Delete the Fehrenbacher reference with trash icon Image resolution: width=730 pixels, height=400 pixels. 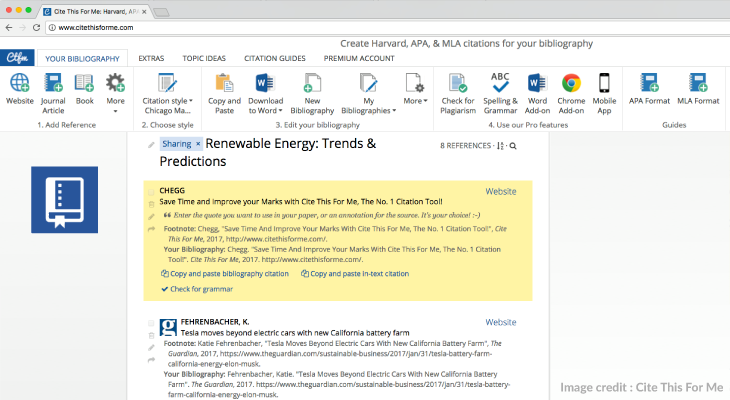click(x=151, y=335)
